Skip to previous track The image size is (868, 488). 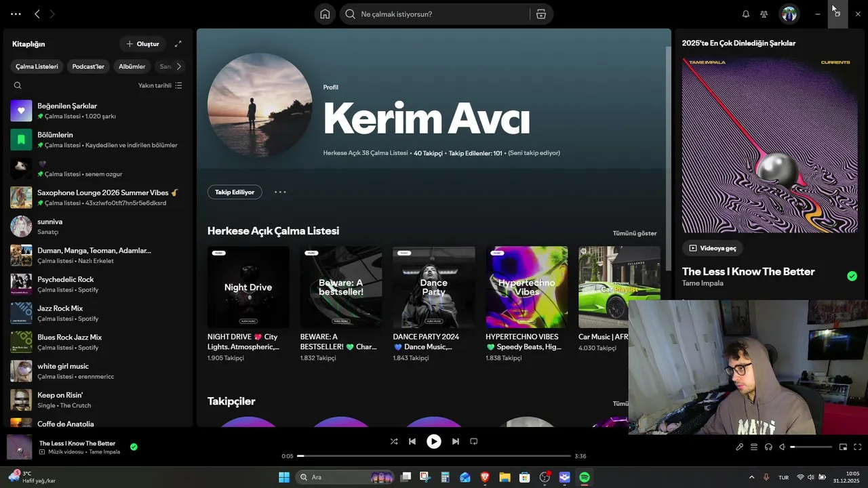[x=412, y=441]
